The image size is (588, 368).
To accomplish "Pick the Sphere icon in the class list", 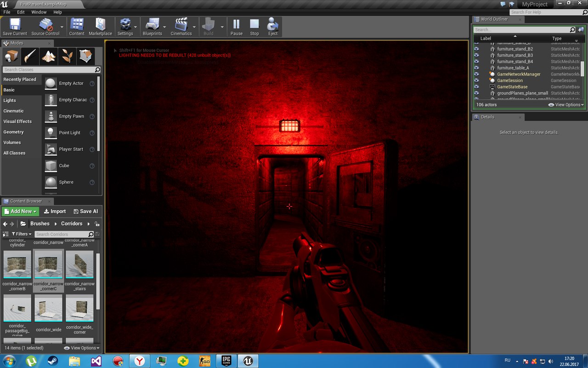I will [51, 182].
